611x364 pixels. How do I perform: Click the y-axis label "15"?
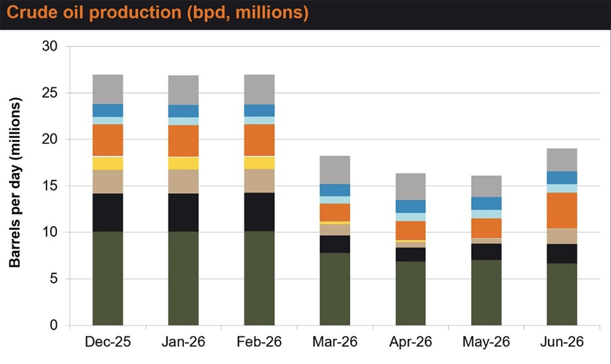49,186
